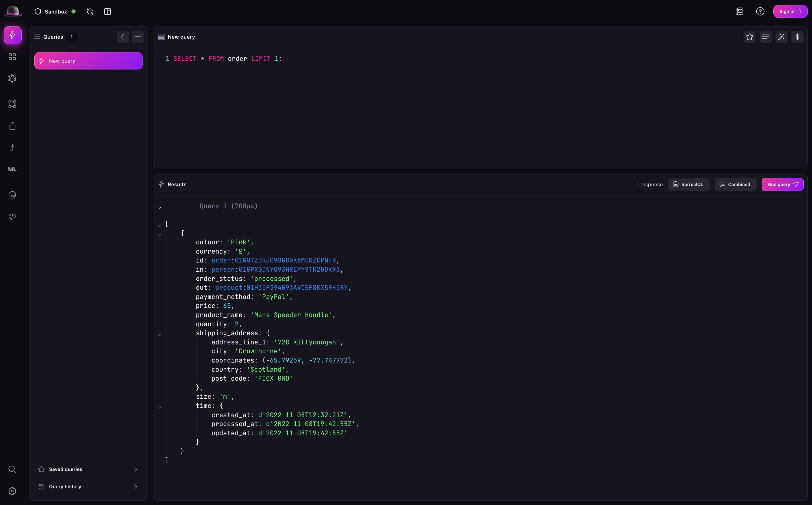The image size is (812, 505).
Task: Click the query variables dollar icon
Action: click(797, 37)
